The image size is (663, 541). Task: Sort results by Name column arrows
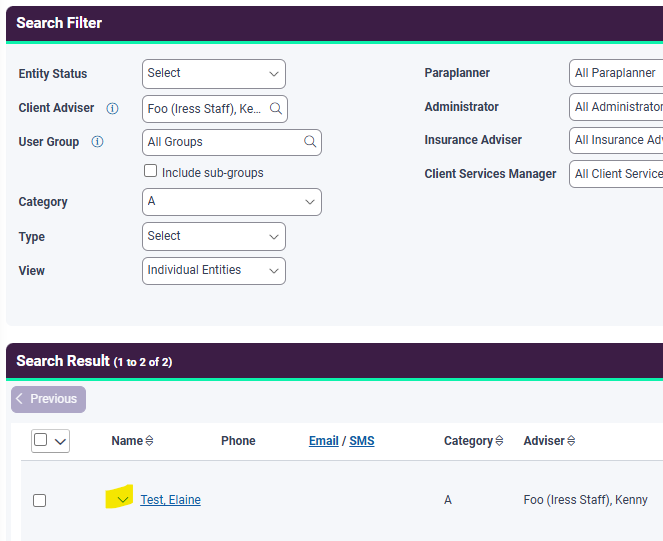(x=150, y=441)
